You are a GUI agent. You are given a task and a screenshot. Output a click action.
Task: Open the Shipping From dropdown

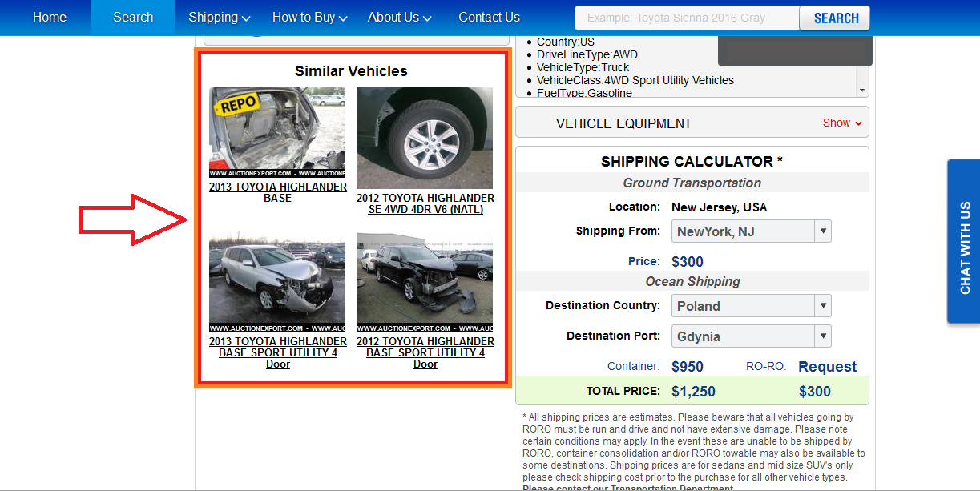(751, 231)
